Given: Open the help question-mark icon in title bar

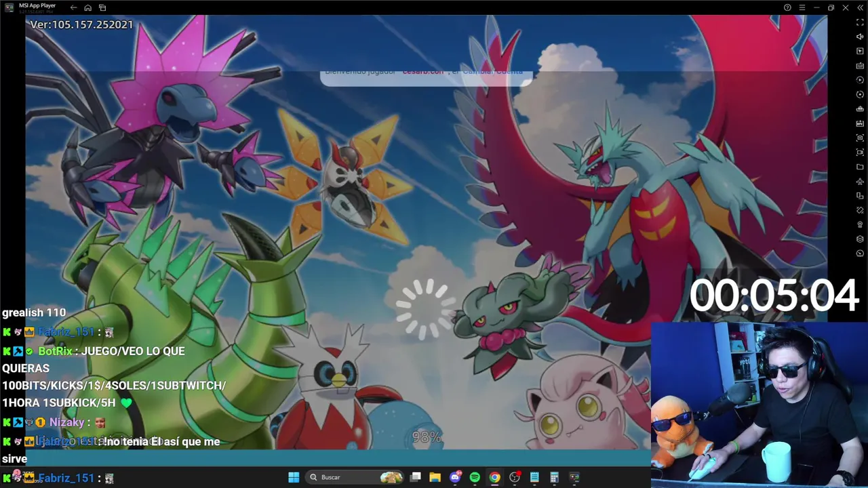Looking at the screenshot, I should (x=787, y=7).
